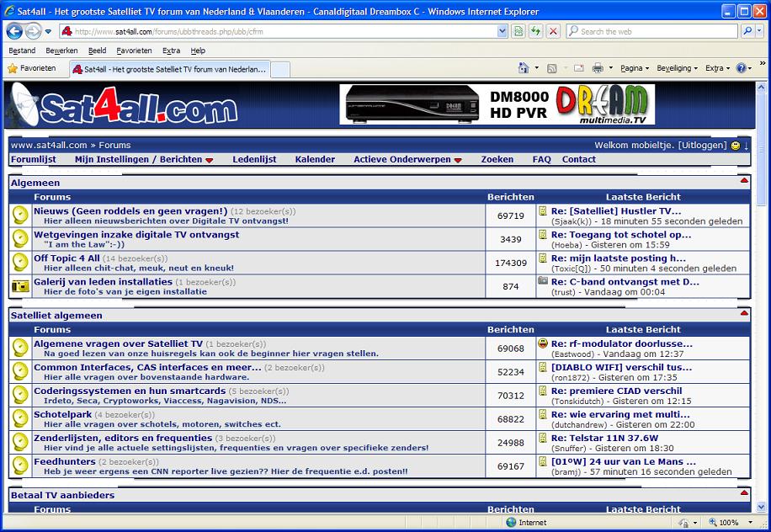Viewport: 771px width, 532px height.
Task: Click the camera icon beside Galerij forum
Action: (20, 286)
